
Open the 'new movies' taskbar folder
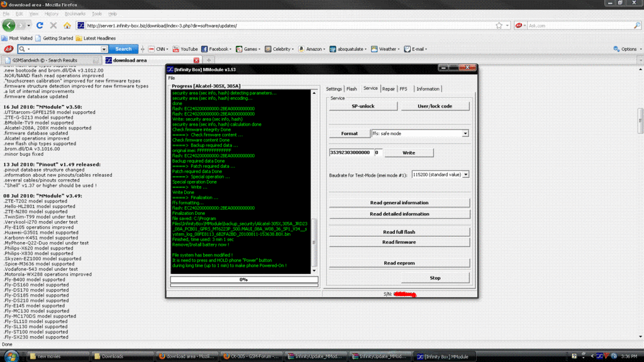(x=58, y=356)
